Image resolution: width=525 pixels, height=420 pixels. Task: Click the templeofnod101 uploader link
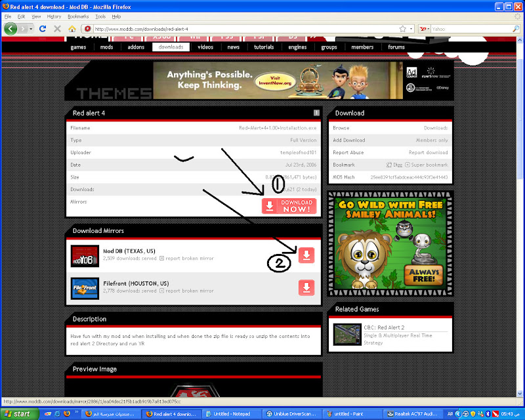pos(298,153)
